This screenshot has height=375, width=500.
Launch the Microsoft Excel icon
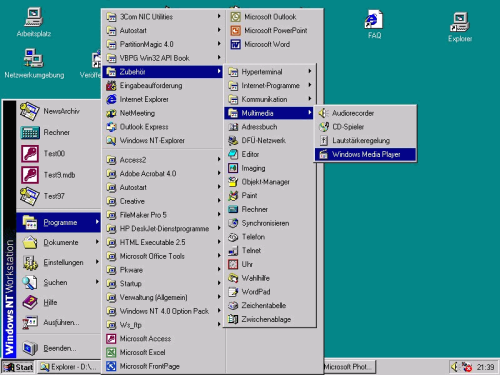coord(111,352)
